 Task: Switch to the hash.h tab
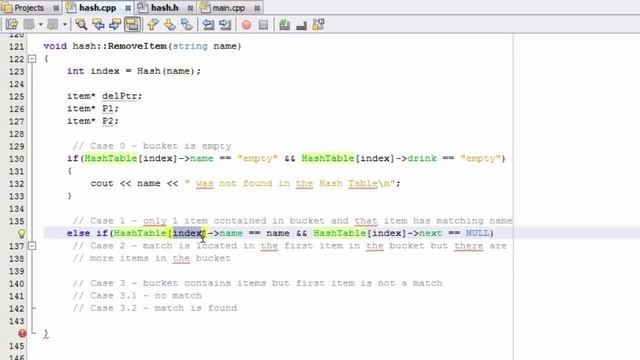point(164,8)
